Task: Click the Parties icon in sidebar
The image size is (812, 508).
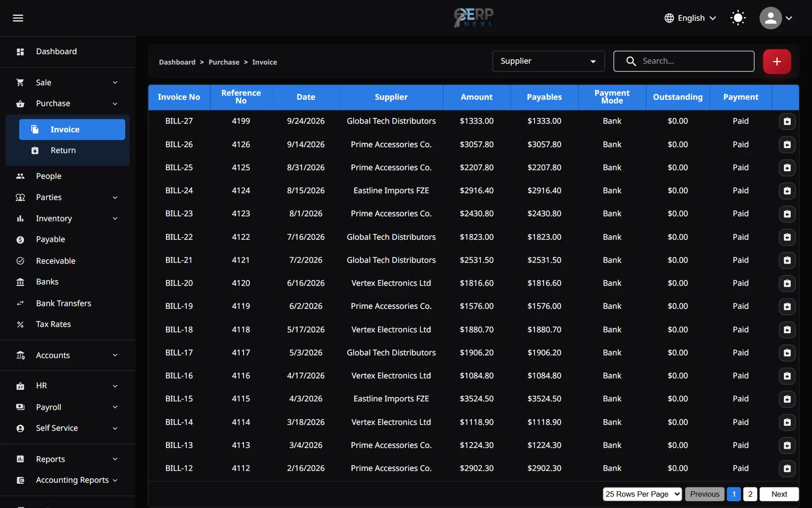Action: tap(20, 198)
